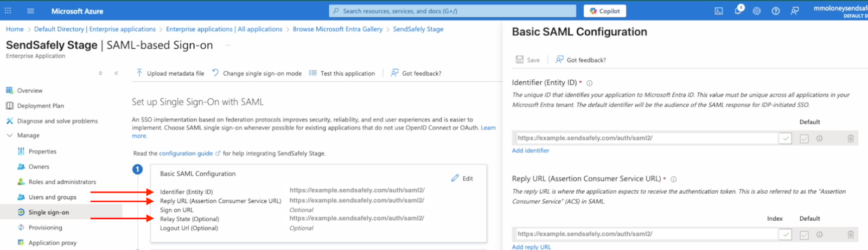Edit the Basic SAML Configuration card
868x250 pixels.
(x=462, y=178)
